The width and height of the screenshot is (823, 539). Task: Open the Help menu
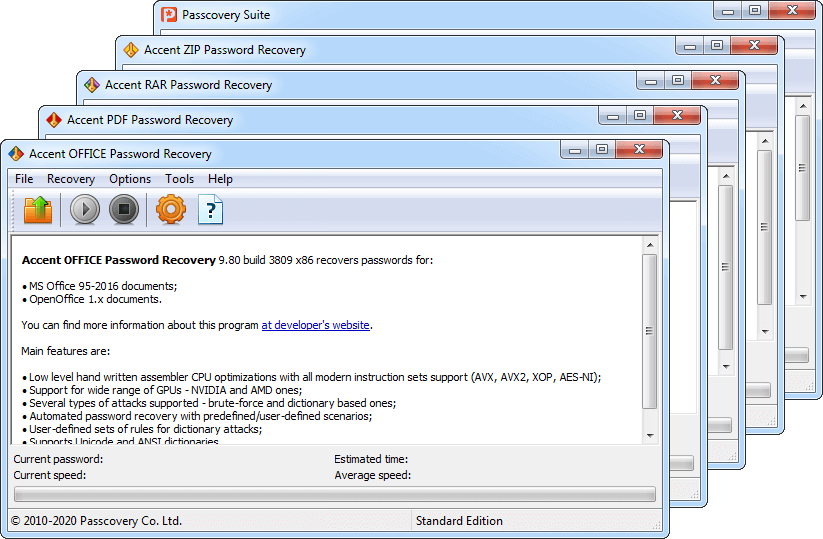click(x=220, y=179)
